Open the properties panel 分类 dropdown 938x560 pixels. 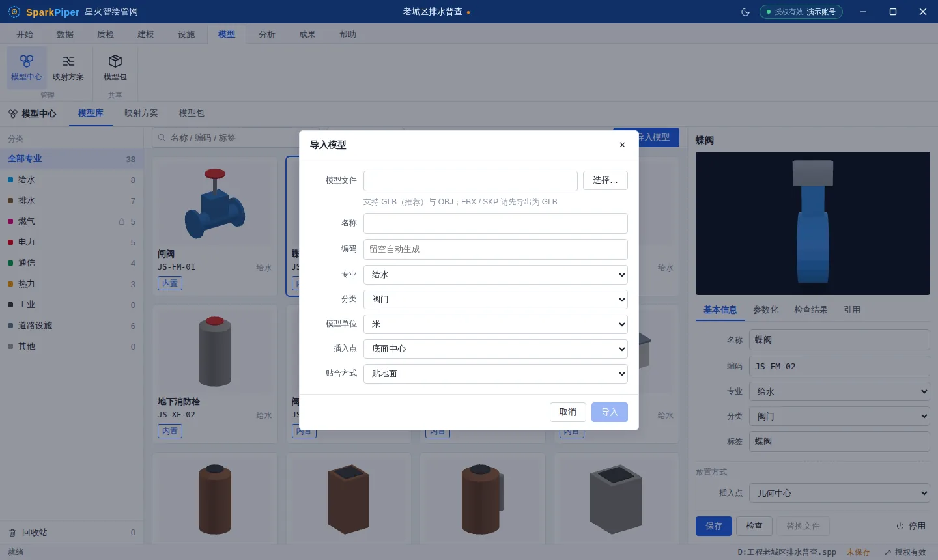click(x=840, y=417)
